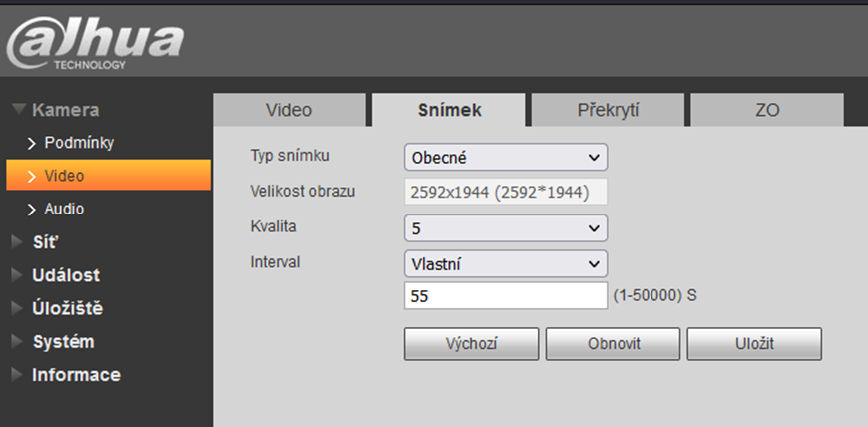Switch to the Překrytí tab
868x427 pixels.
(x=608, y=110)
